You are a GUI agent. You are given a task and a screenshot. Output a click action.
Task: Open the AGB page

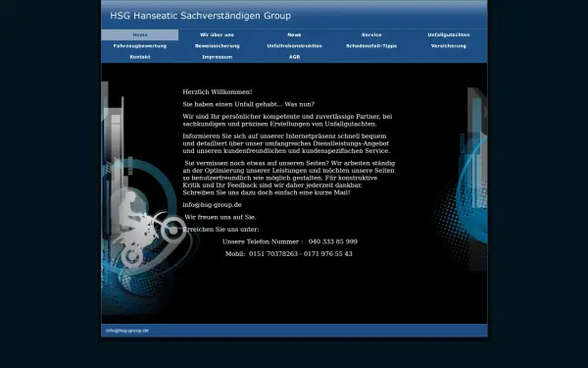point(294,57)
